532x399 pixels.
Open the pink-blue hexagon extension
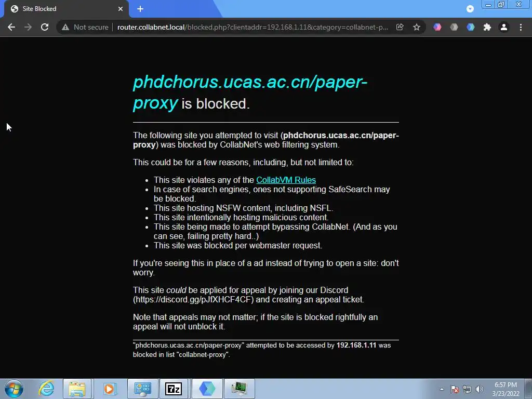click(x=437, y=27)
